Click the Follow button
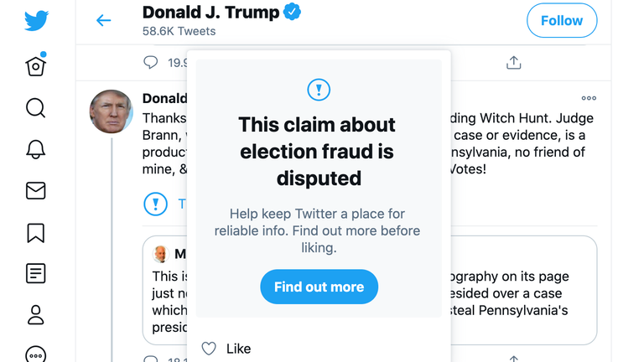Viewport: 644px width, 362px height. tap(562, 20)
